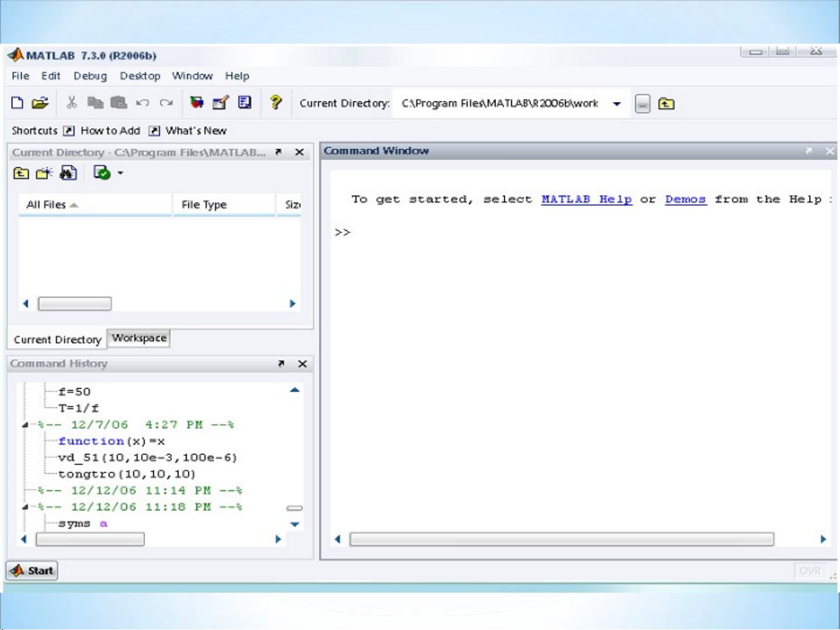
Task: Switch to the Workspace tab
Action: pos(139,338)
